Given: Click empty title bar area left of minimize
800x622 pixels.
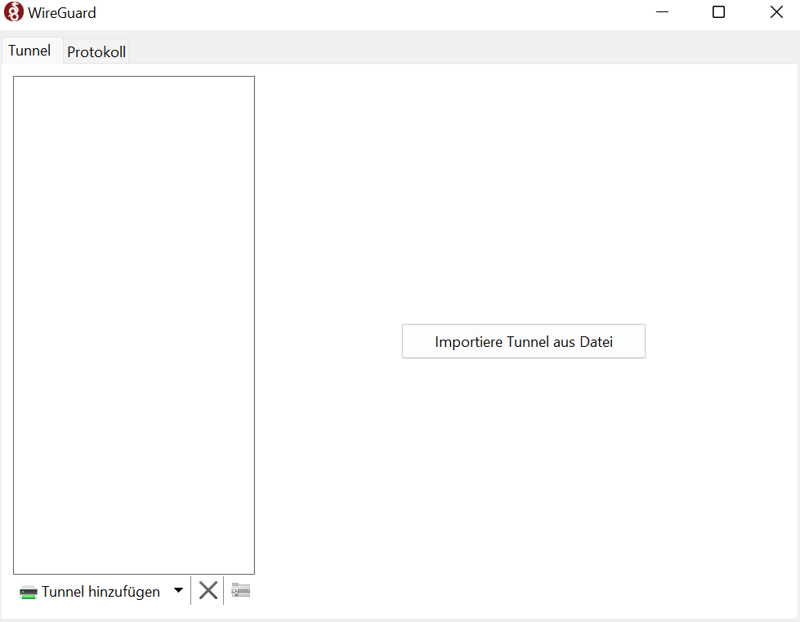Looking at the screenshot, I should tap(400, 13).
